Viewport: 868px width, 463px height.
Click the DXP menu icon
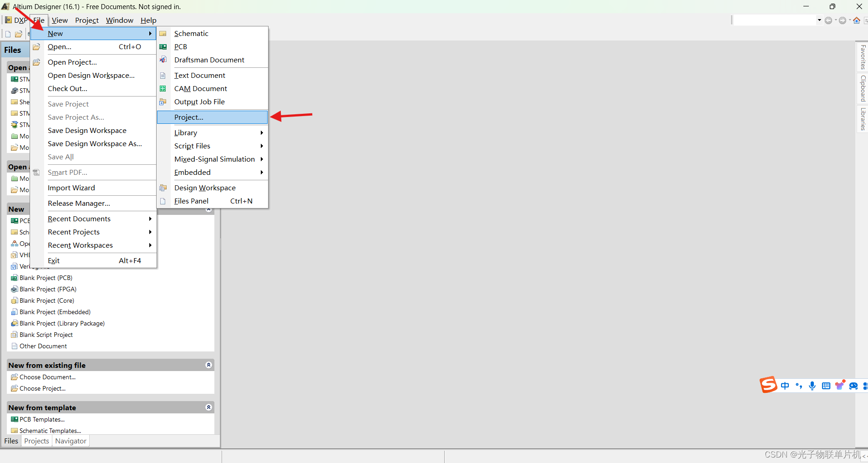coord(9,20)
